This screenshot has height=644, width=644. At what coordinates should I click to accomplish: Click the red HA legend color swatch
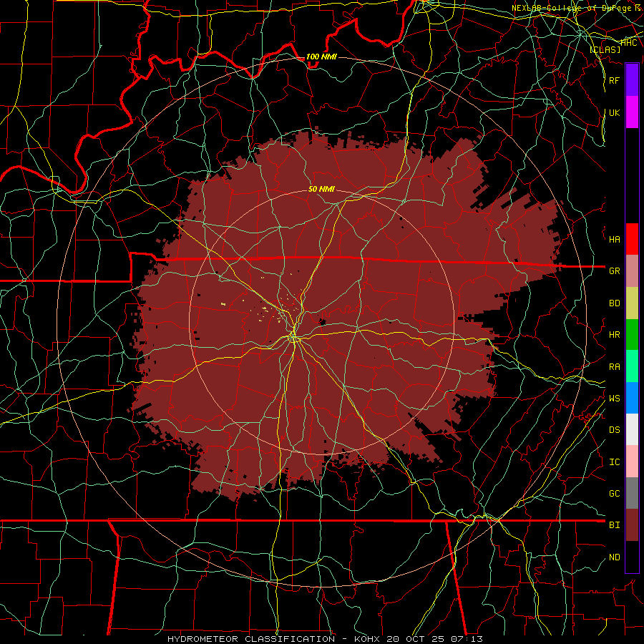[632, 239]
